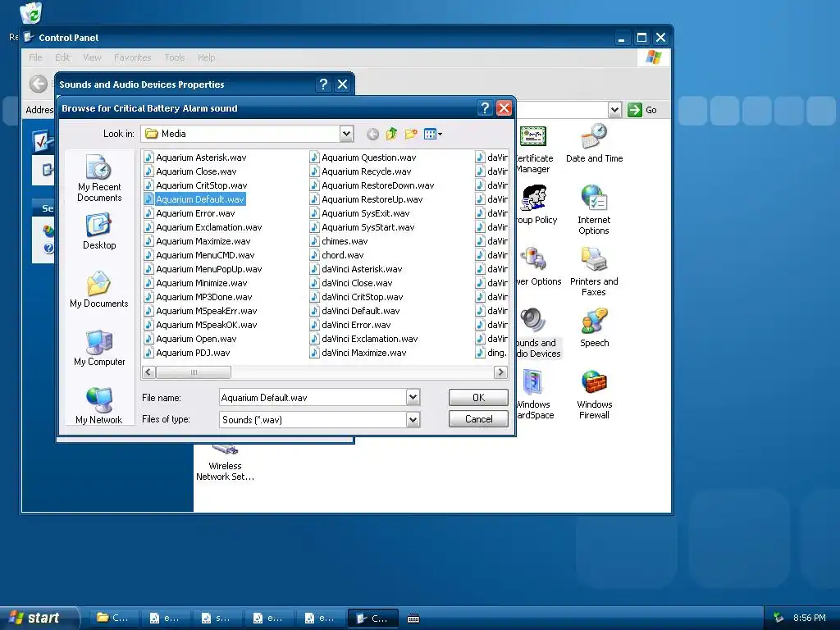Click the on-screen keyboard taskbar icon
Screen dimensions: 840x630
click(413, 619)
